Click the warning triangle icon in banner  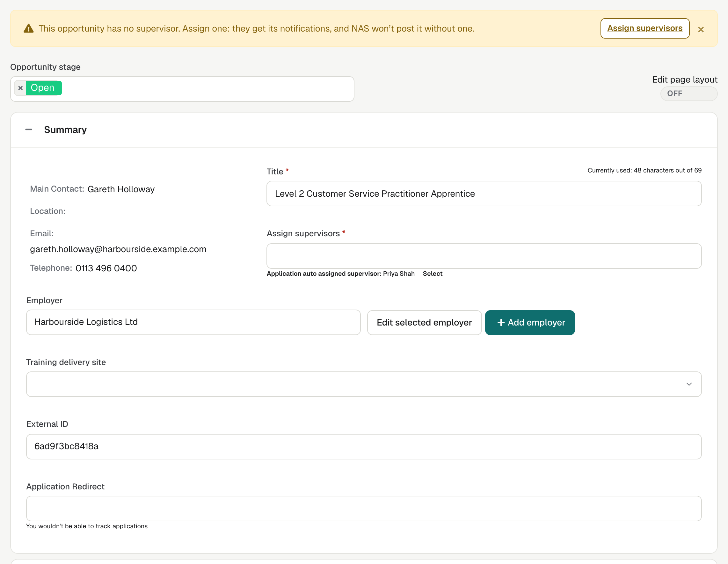click(29, 28)
